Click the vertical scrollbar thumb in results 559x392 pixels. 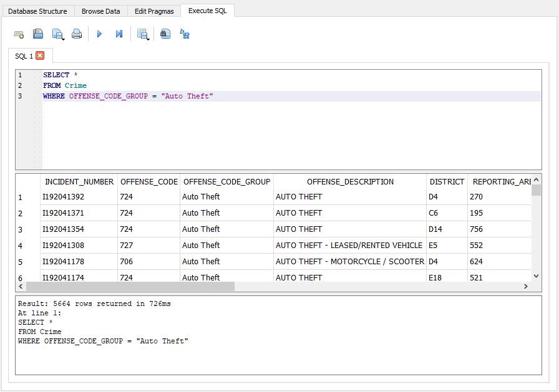pyautogui.click(x=536, y=190)
